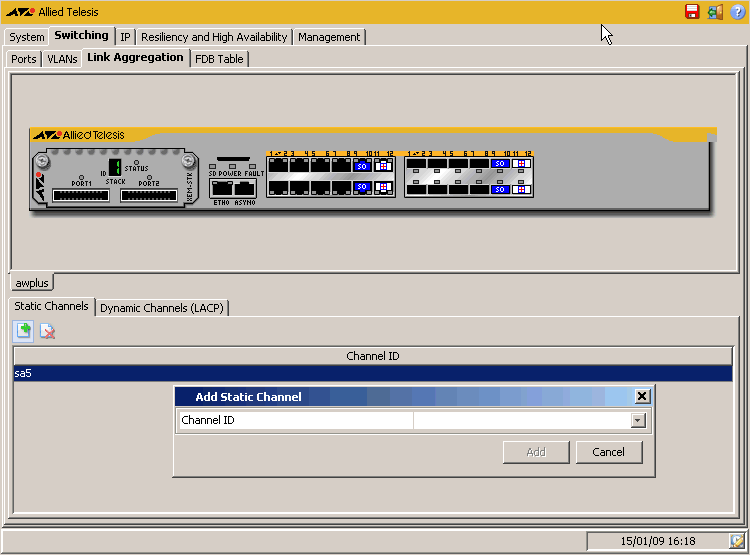The height and width of the screenshot is (555, 750).
Task: Select top-row red-cross port in left block
Action: click(383, 166)
